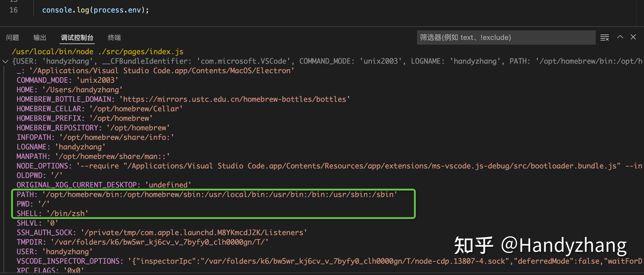644x275 pixels.
Task: Open the 输出 tab
Action: click(40, 37)
